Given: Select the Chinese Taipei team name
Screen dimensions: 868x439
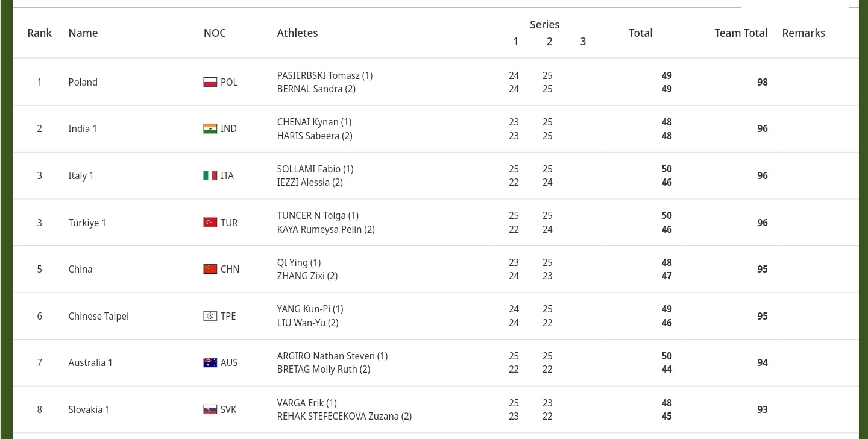Looking at the screenshot, I should (x=98, y=316).
